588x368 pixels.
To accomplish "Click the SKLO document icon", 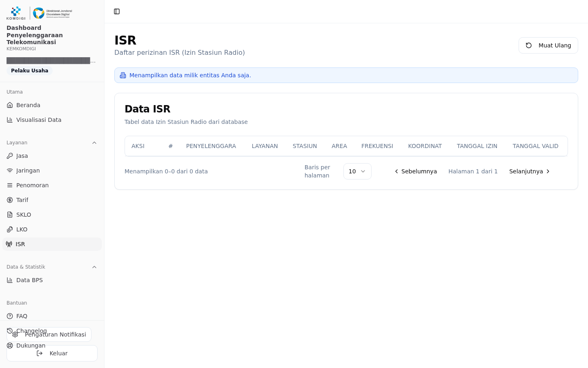I will coord(10,215).
